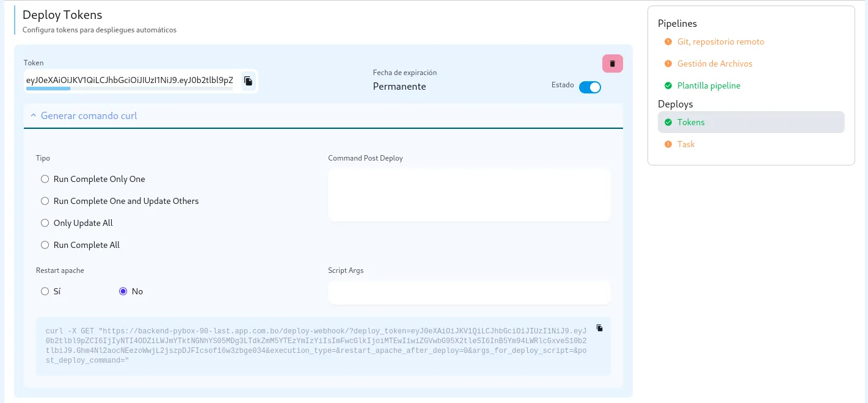
Task: Open the Tokens deploy section
Action: (751, 122)
